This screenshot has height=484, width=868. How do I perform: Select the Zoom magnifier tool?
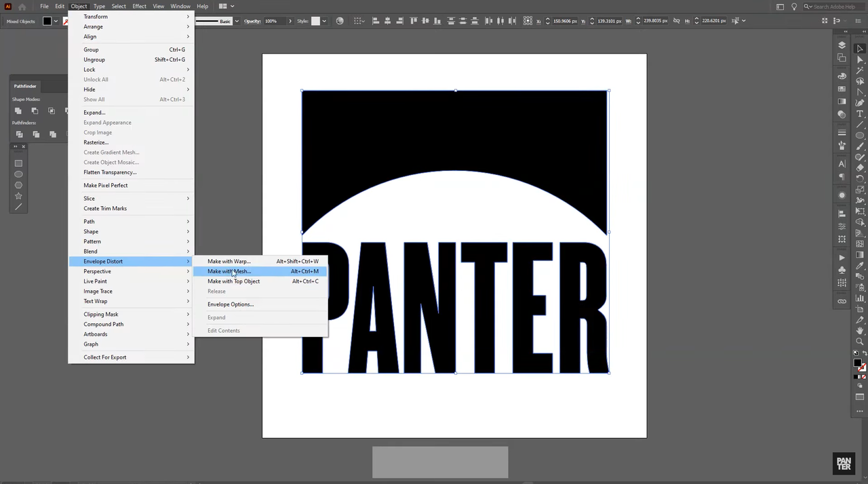point(860,342)
